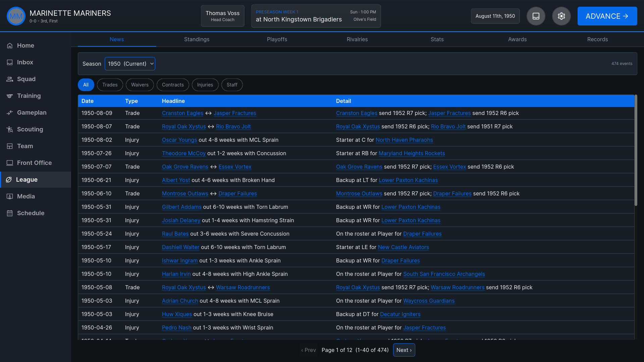Open the Scouting icon in sidebar
The width and height of the screenshot is (644, 362).
tap(10, 129)
